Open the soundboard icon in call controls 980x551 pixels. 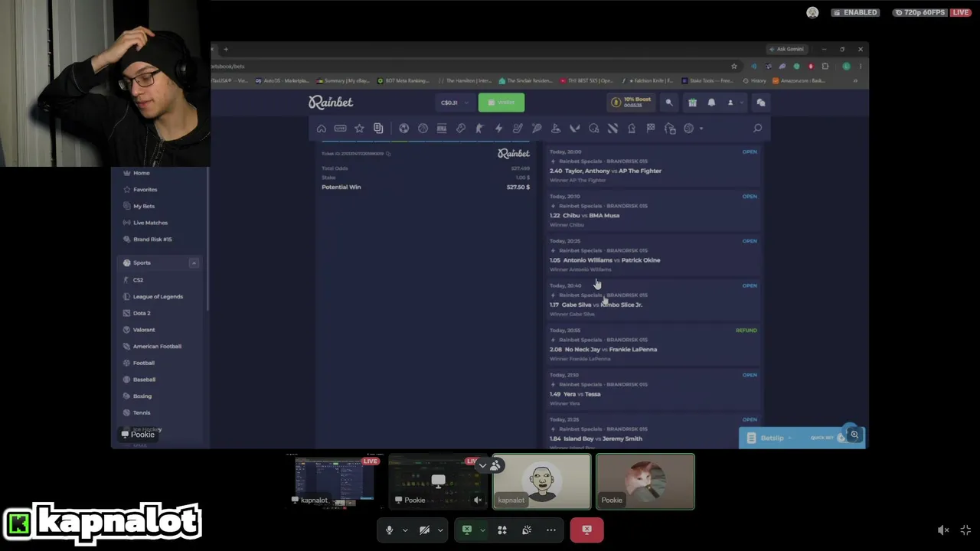[x=527, y=530]
